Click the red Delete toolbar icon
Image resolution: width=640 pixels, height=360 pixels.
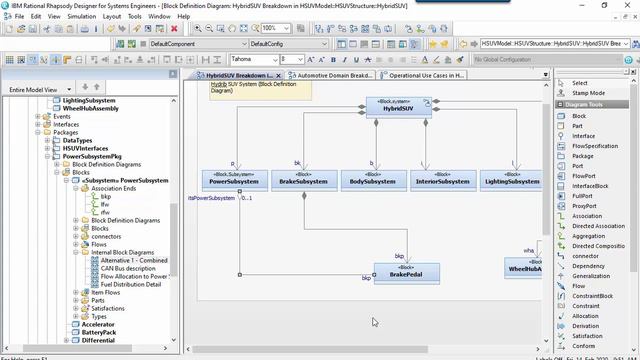pyautogui.click(x=174, y=29)
